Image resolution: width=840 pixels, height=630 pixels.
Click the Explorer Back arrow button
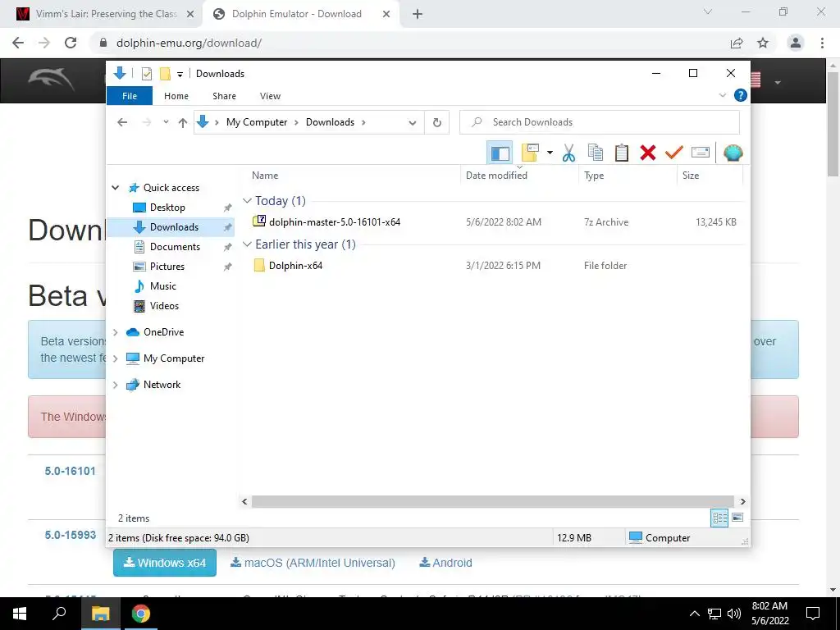(122, 122)
